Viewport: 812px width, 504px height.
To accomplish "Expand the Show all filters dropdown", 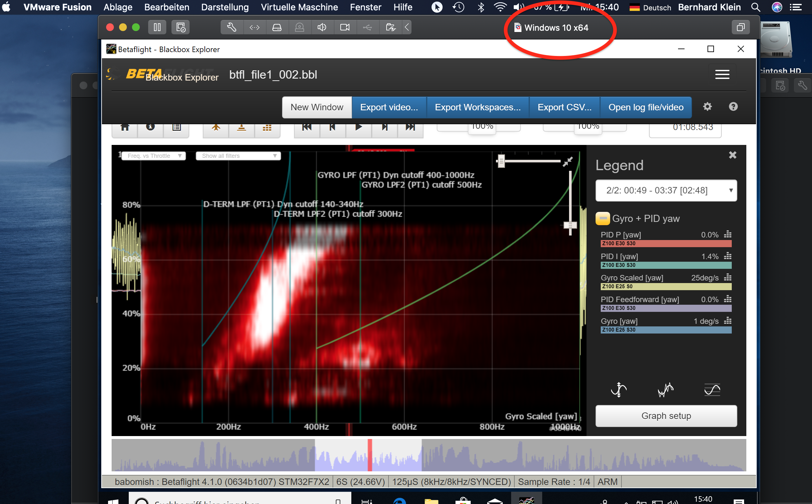I will (238, 156).
